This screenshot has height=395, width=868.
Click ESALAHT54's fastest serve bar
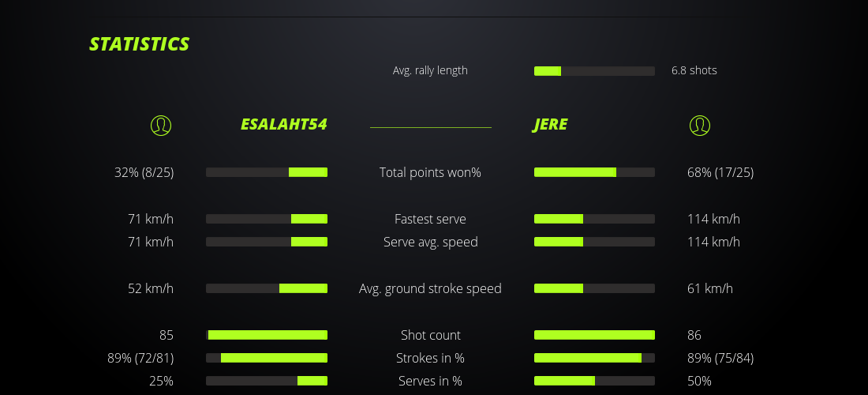tap(267, 219)
